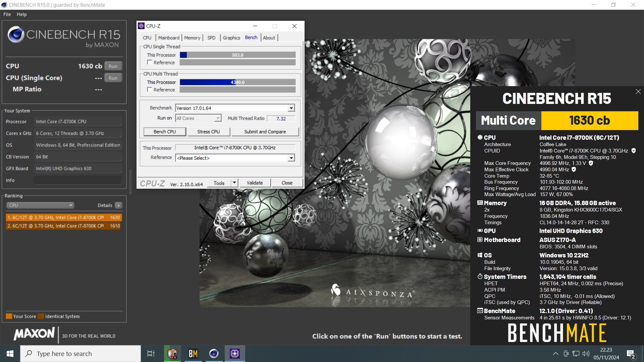Click the Stress CPU button

[x=209, y=132]
